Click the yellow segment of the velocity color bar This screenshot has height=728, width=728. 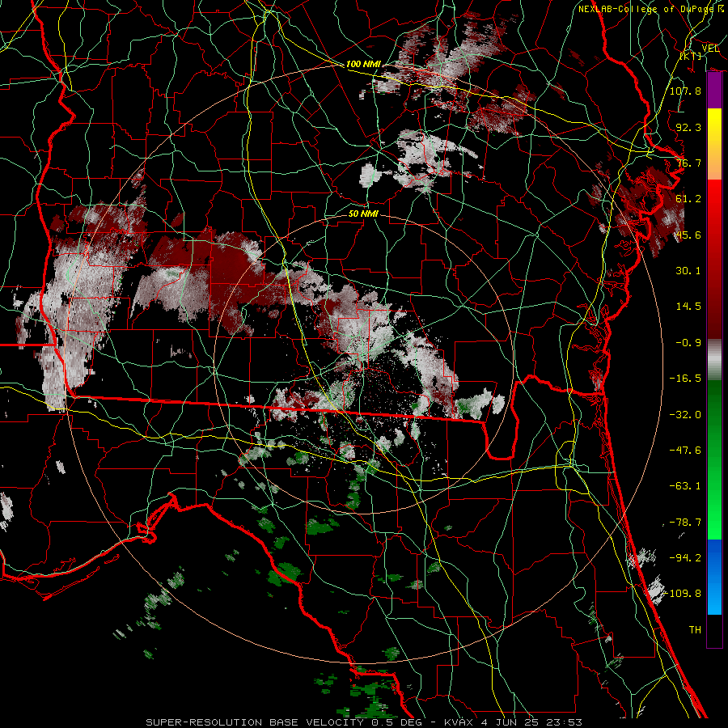pos(714,127)
